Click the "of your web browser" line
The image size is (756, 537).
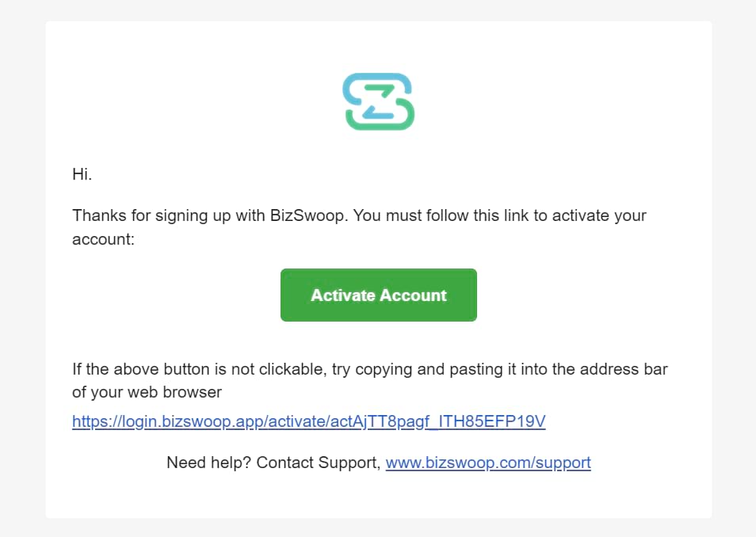(147, 392)
